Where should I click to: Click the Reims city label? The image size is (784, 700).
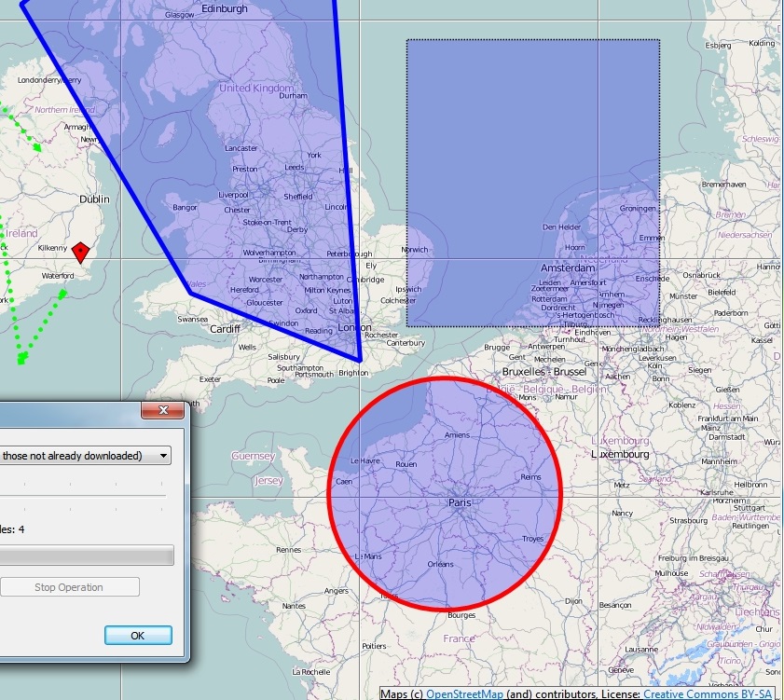[x=530, y=477]
